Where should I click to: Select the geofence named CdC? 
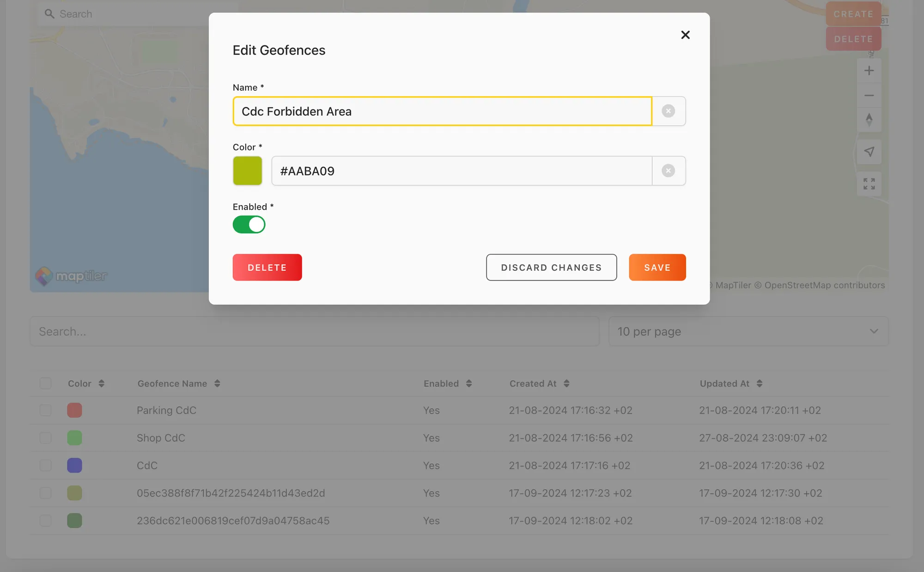click(x=147, y=465)
